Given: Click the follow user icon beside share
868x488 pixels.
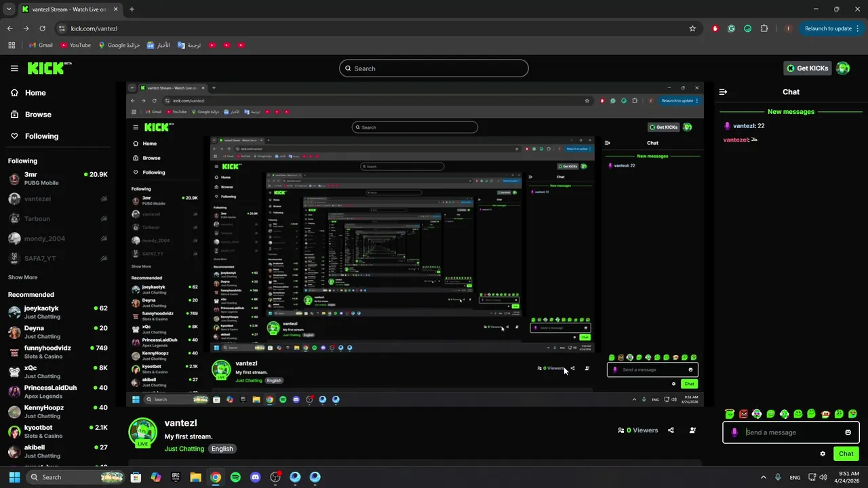Looking at the screenshot, I should (x=692, y=430).
